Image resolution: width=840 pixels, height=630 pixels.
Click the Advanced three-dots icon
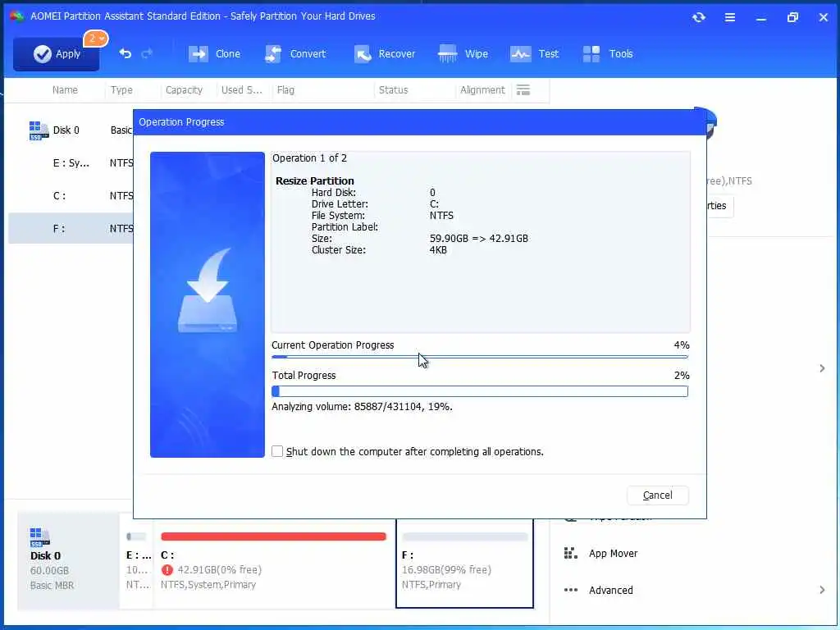point(571,590)
